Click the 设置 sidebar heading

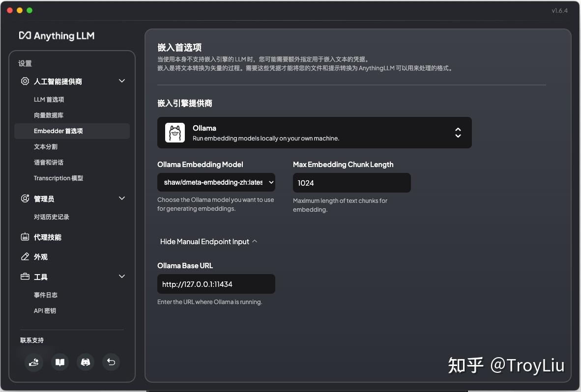(x=25, y=63)
